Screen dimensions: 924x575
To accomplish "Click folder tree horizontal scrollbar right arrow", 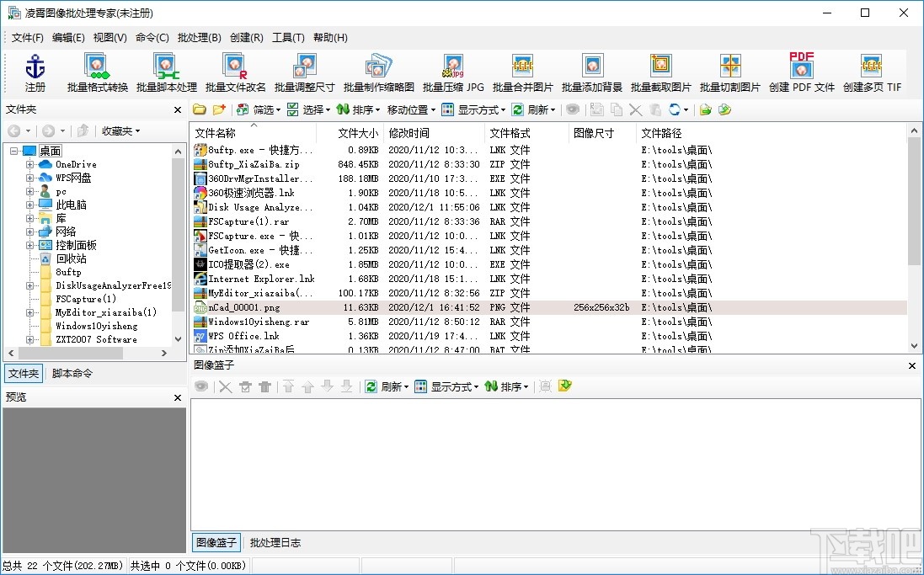I will click(x=164, y=353).
